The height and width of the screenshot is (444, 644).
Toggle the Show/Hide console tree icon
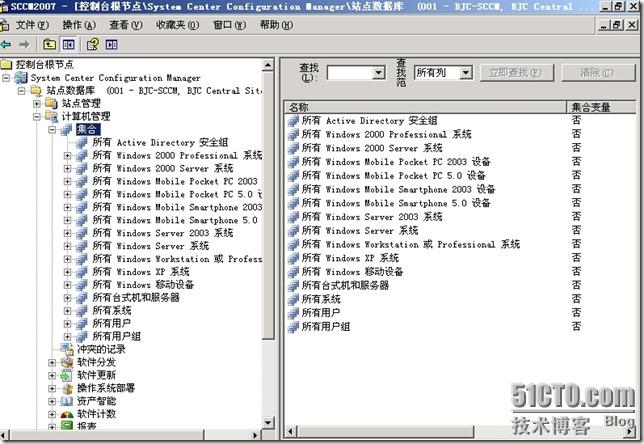(x=68, y=44)
